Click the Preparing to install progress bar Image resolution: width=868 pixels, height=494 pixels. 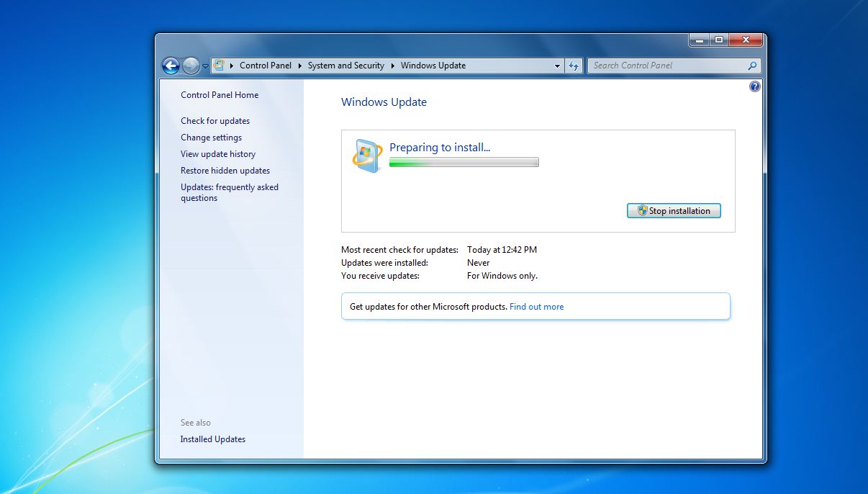click(463, 161)
